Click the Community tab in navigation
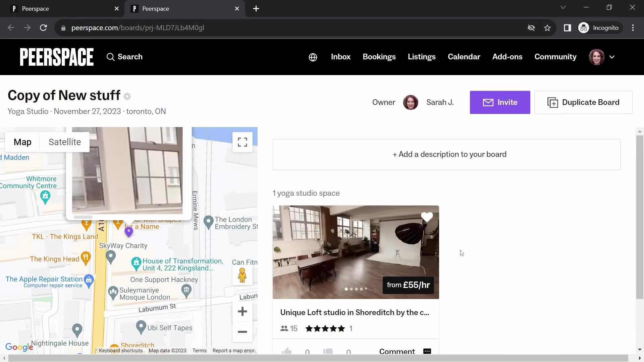 pos(555,57)
